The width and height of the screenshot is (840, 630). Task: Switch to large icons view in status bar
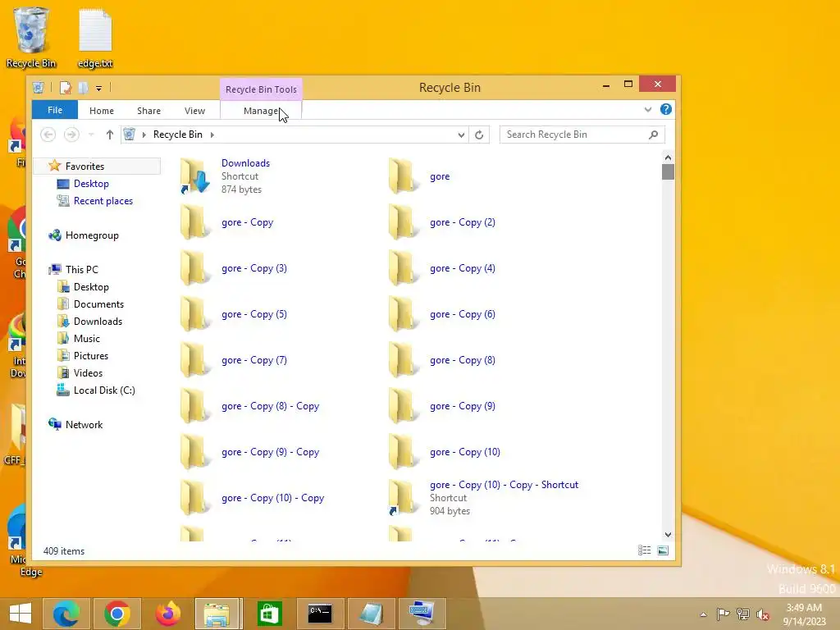tap(663, 550)
